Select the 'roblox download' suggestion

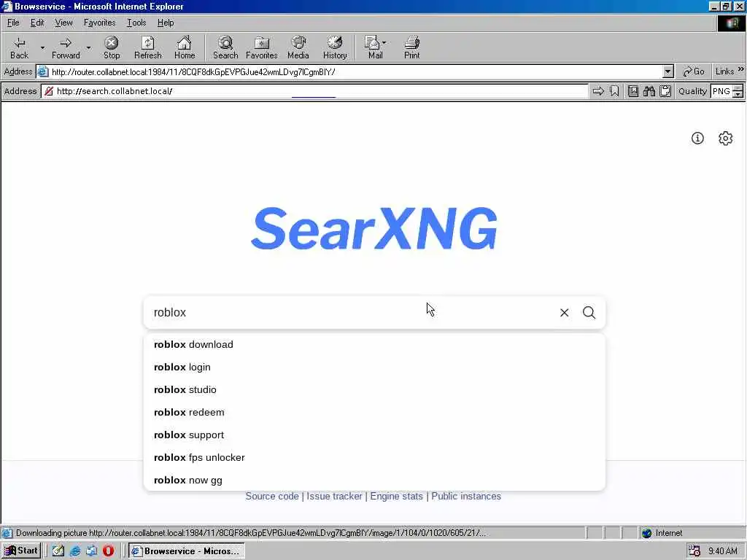[x=374, y=345]
